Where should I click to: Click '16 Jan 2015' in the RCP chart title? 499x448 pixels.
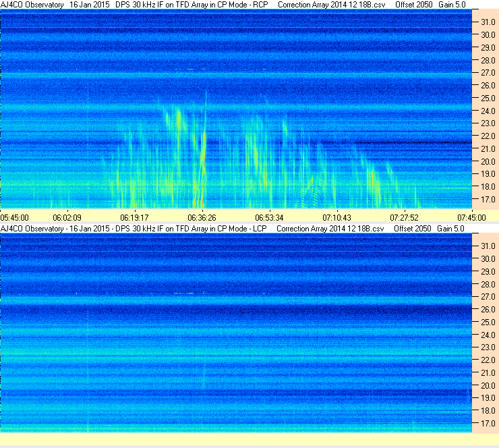click(x=90, y=5)
